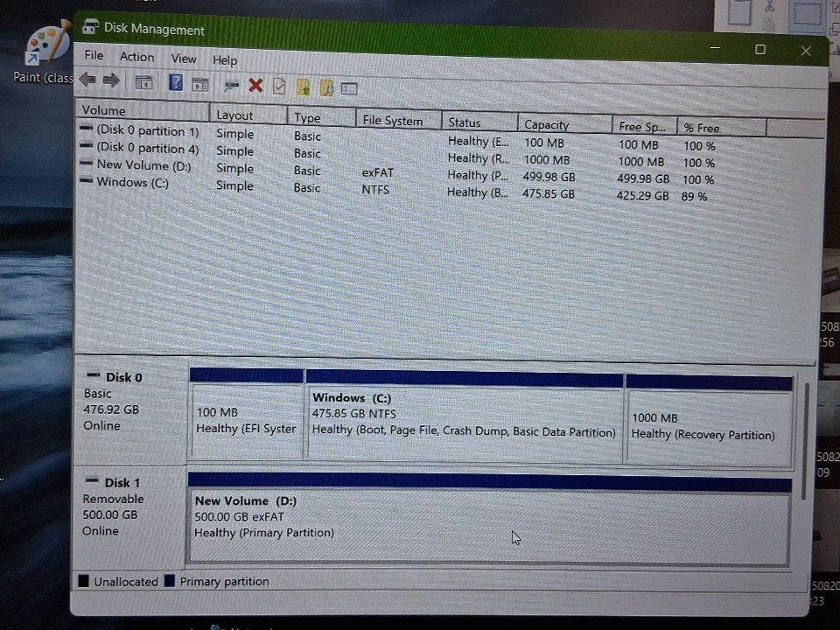This screenshot has height=630, width=840.
Task: Sort by the Capacity column header
Action: [564, 125]
